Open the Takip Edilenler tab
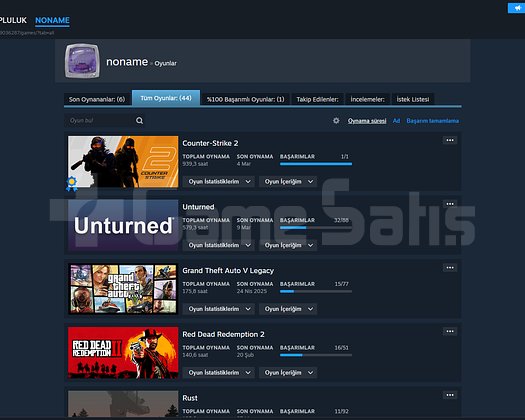 point(317,99)
